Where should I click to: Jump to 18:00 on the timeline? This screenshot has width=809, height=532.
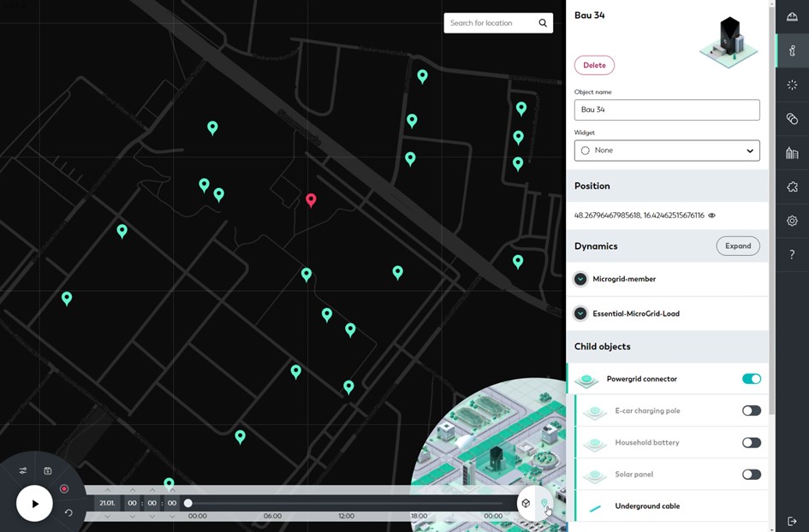(419, 516)
